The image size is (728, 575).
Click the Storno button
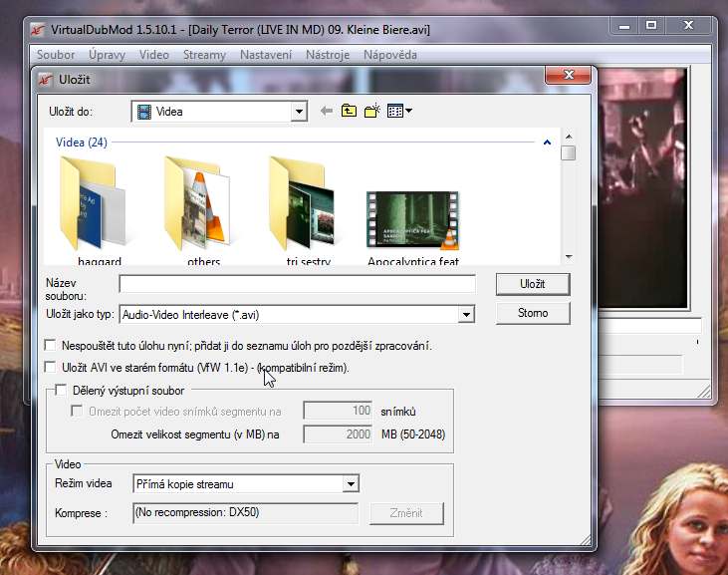533,313
